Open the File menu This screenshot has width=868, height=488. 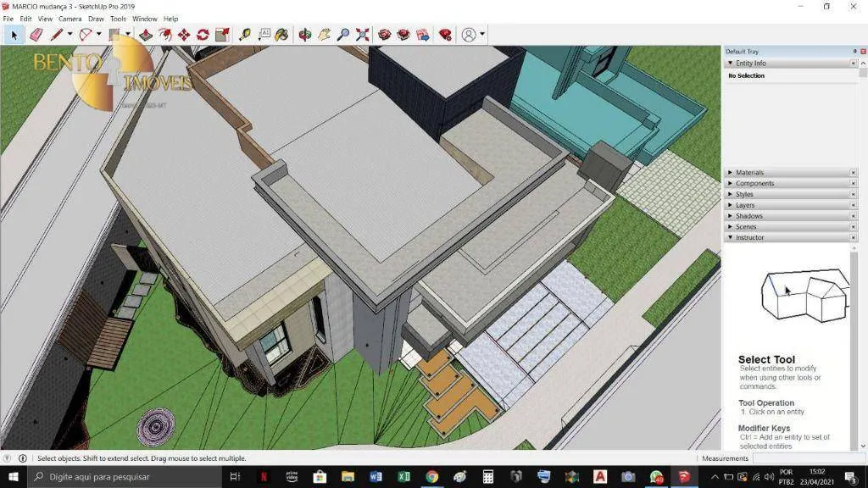point(8,19)
